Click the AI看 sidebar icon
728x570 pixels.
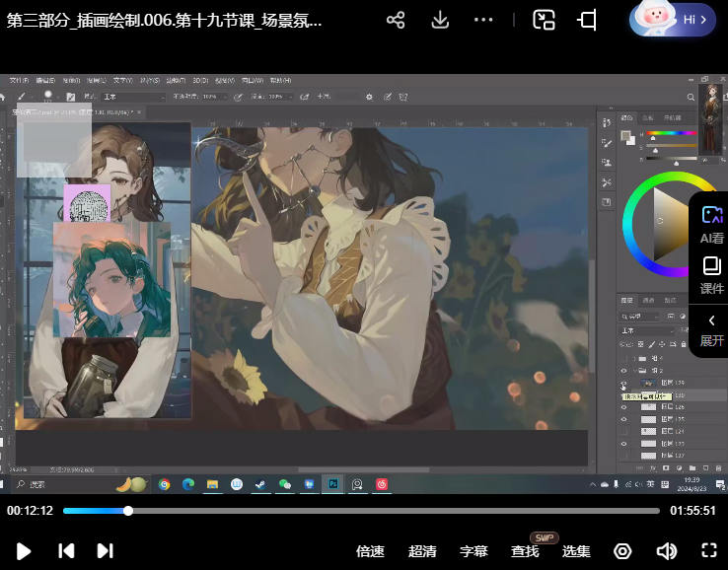(x=711, y=224)
